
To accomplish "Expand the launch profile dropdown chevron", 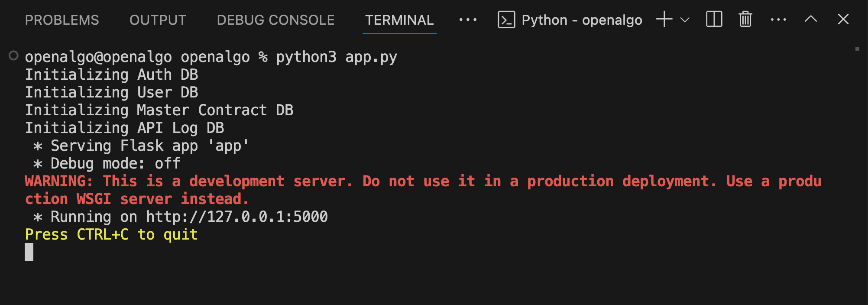I will click(685, 20).
